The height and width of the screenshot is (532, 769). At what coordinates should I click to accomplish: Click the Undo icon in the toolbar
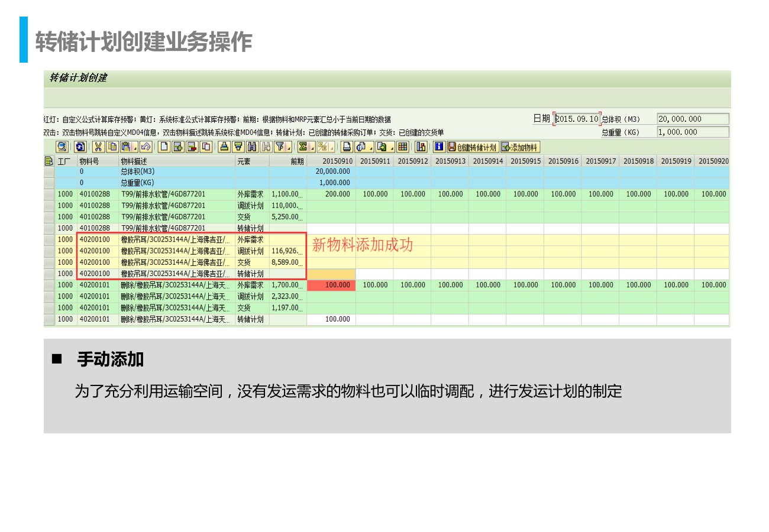pyautogui.click(x=146, y=147)
